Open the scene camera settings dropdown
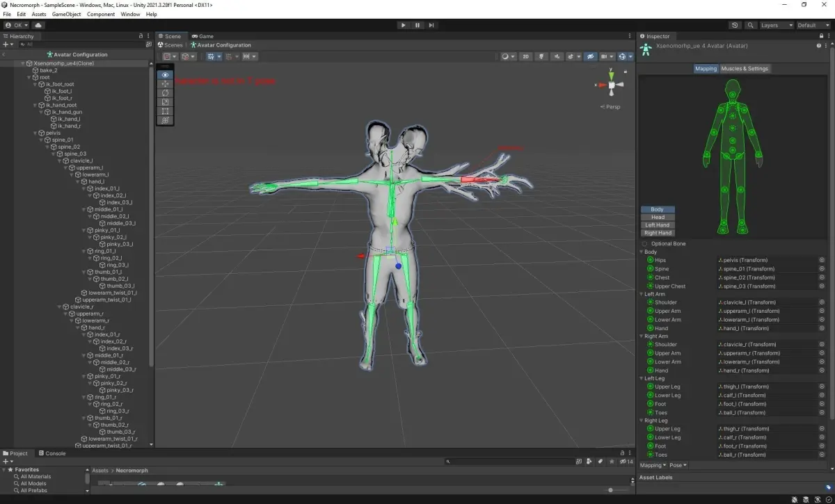Image resolution: width=835 pixels, height=504 pixels. [x=607, y=56]
